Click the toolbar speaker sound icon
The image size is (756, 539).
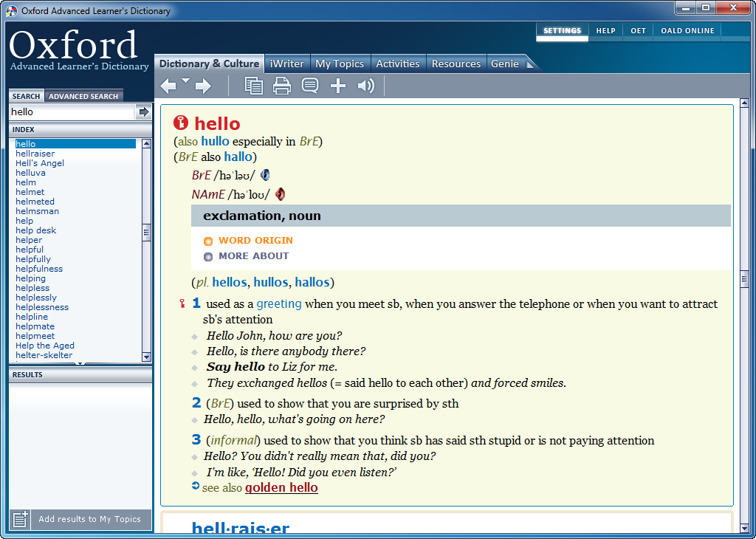[x=366, y=86]
